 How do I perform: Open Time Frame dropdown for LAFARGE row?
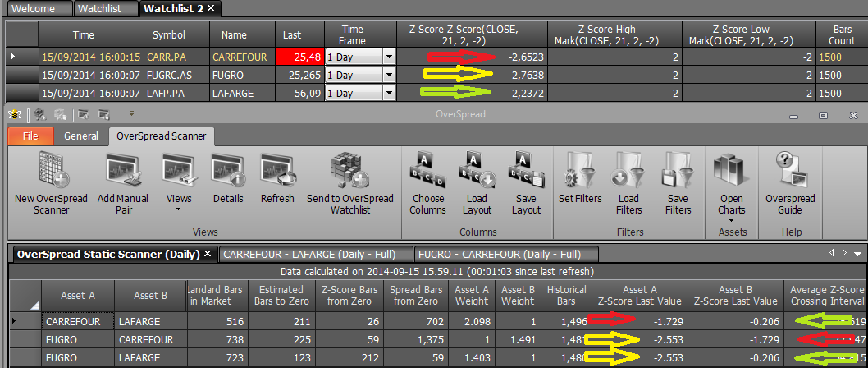click(x=389, y=93)
